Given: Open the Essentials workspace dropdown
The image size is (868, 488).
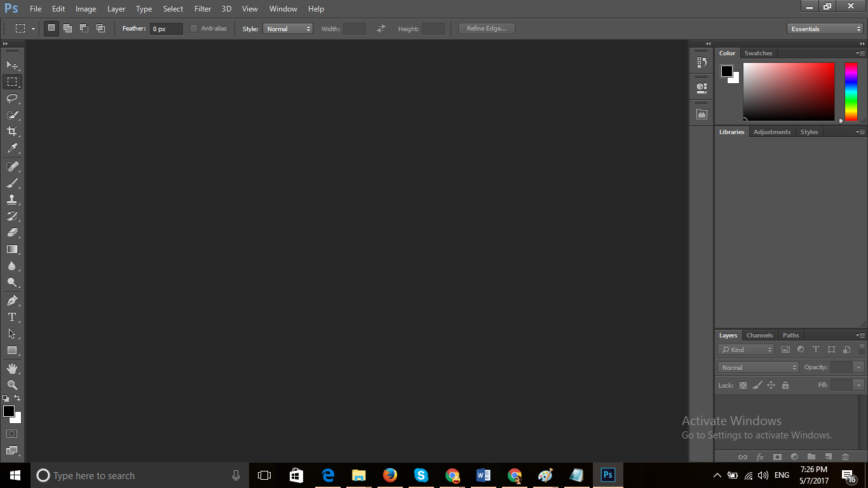Looking at the screenshot, I should tap(825, 29).
